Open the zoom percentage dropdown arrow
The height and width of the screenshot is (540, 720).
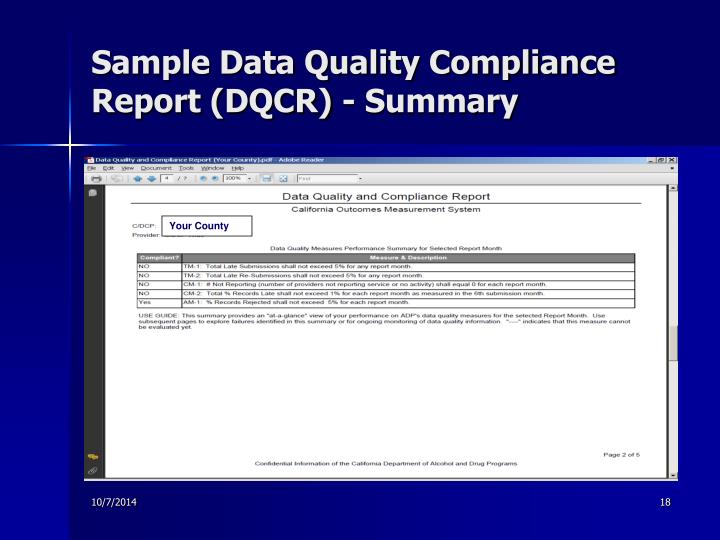coord(249,179)
